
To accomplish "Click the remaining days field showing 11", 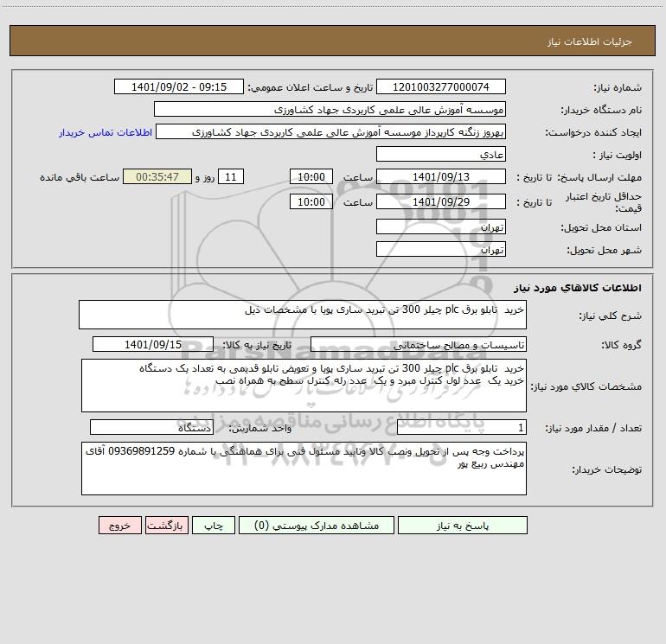I will [x=231, y=176].
